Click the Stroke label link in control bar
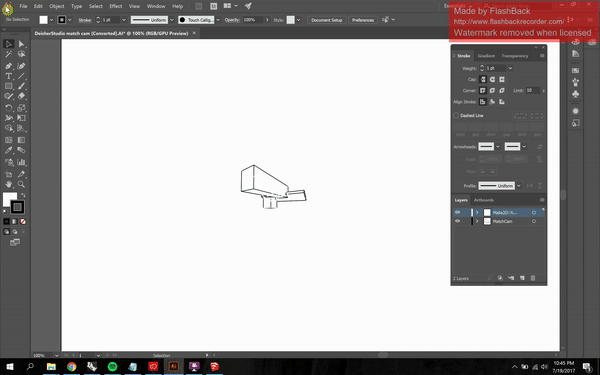600x375 pixels. coord(85,20)
